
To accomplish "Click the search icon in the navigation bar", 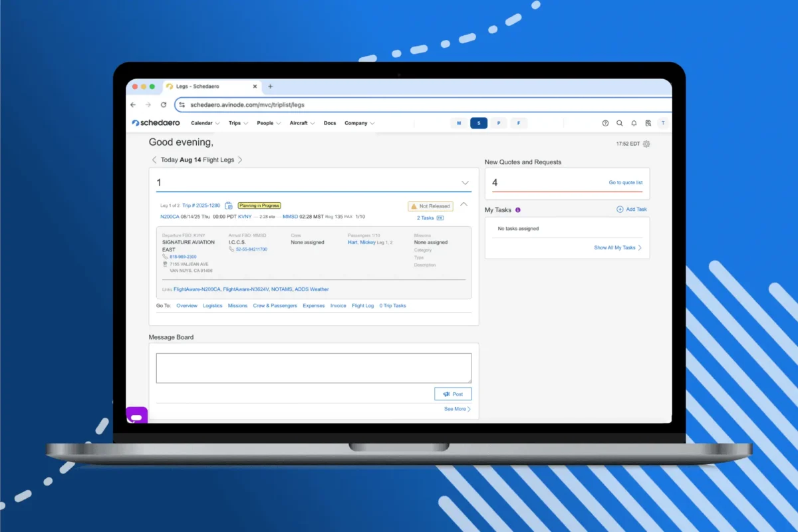I will pyautogui.click(x=620, y=123).
